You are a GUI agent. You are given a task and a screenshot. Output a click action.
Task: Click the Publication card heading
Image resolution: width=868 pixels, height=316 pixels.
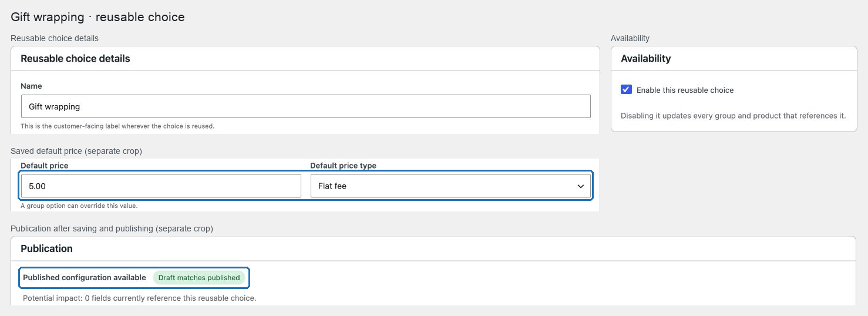click(46, 248)
